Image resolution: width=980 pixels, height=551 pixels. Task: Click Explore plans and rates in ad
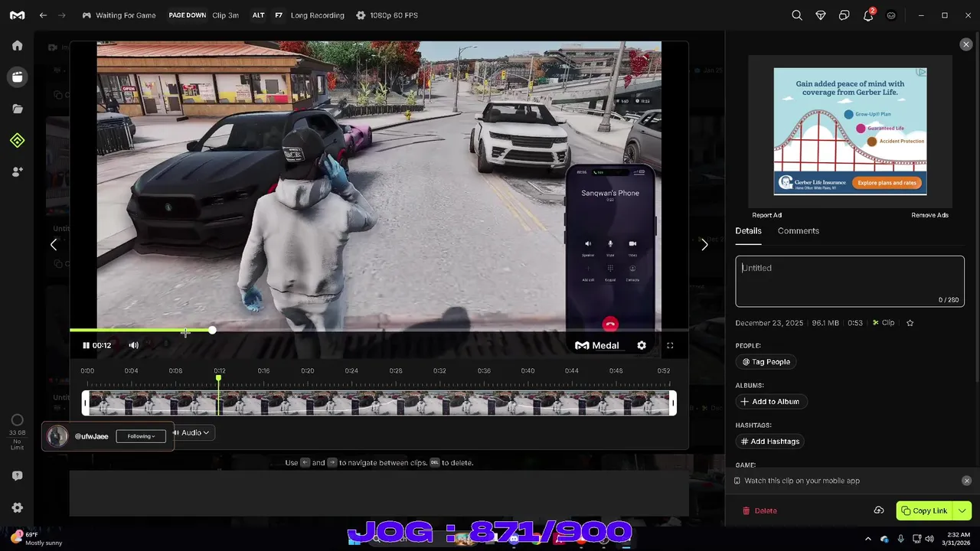point(887,183)
